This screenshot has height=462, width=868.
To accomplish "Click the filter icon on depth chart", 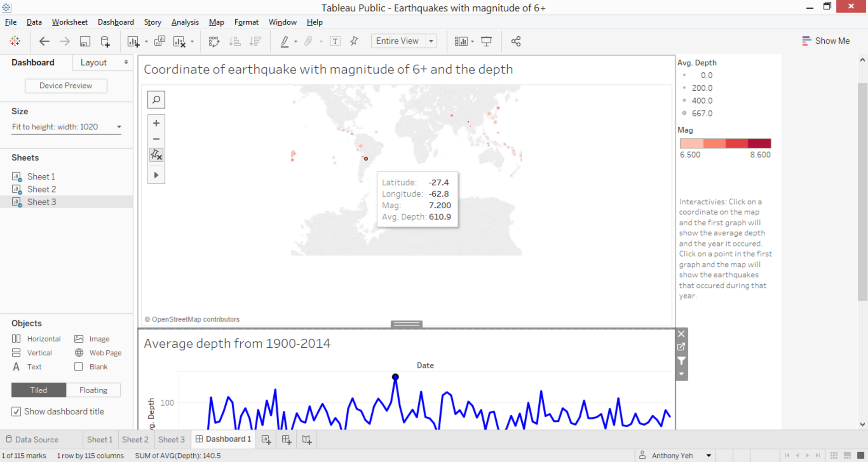I will [681, 361].
